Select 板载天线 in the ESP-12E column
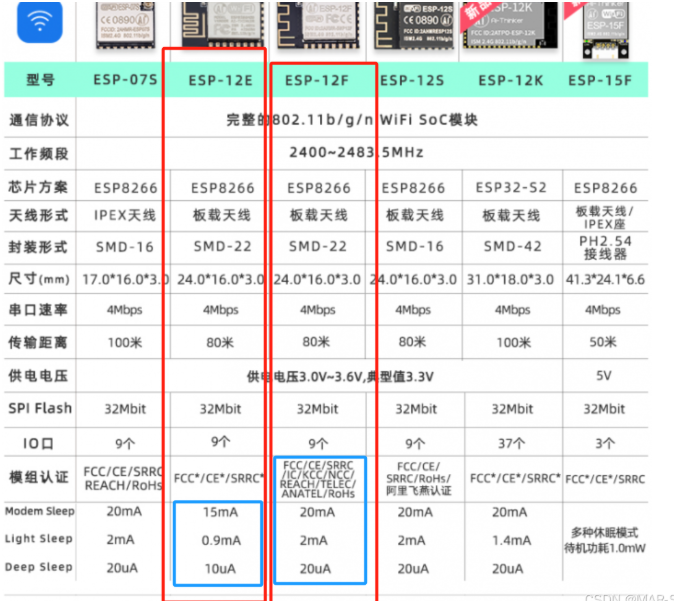 pyautogui.click(x=222, y=215)
